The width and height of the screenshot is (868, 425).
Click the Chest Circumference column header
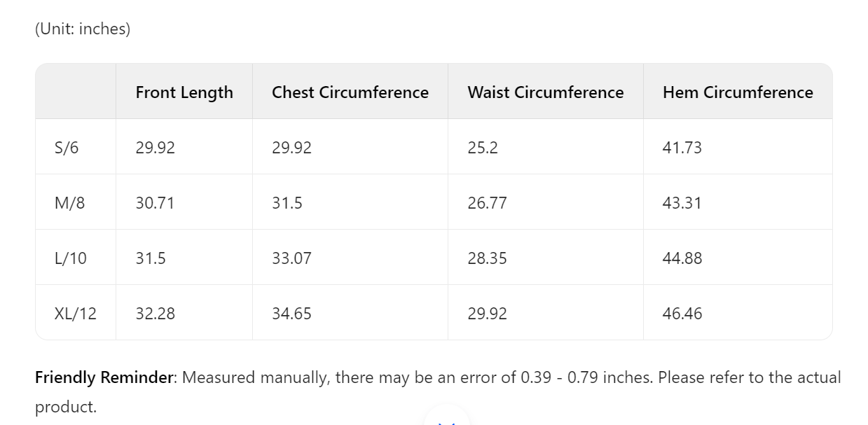coord(350,92)
